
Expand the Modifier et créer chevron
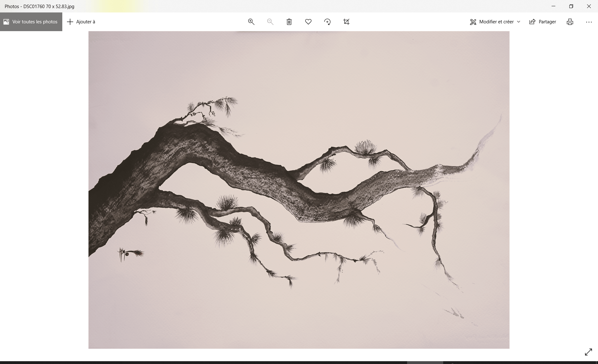(x=519, y=22)
